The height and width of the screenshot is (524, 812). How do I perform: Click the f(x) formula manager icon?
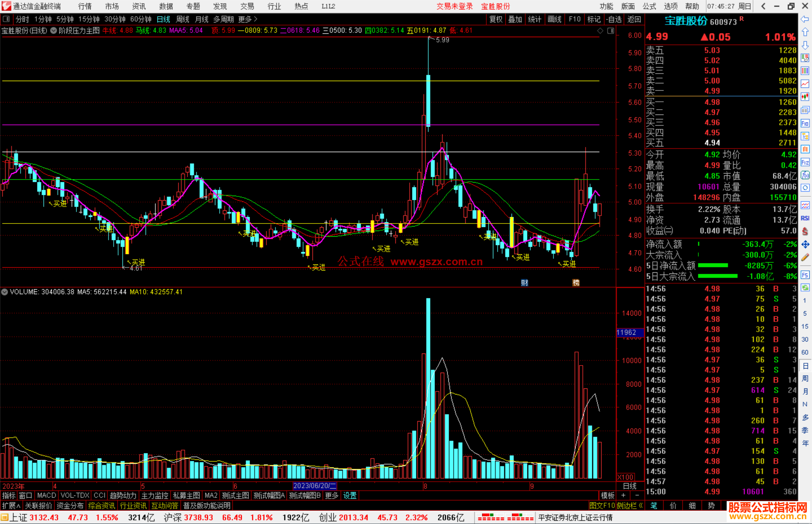(805, 175)
